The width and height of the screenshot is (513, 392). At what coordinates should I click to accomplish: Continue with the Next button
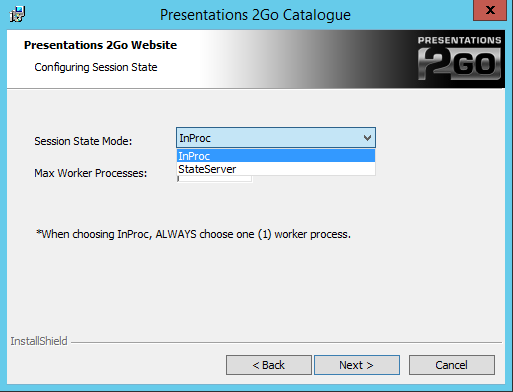[357, 365]
